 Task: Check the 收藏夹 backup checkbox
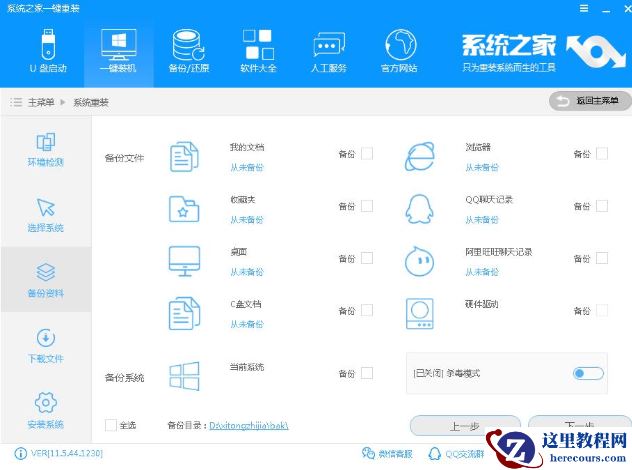click(367, 206)
